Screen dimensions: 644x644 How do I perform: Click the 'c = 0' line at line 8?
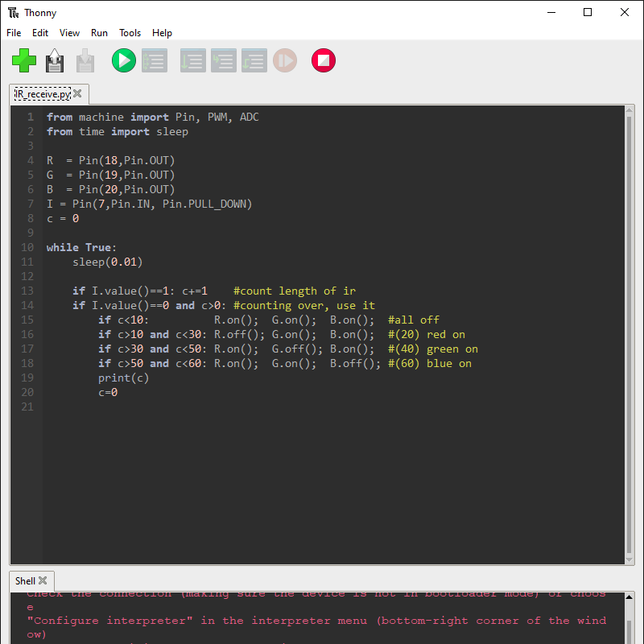tap(63, 218)
